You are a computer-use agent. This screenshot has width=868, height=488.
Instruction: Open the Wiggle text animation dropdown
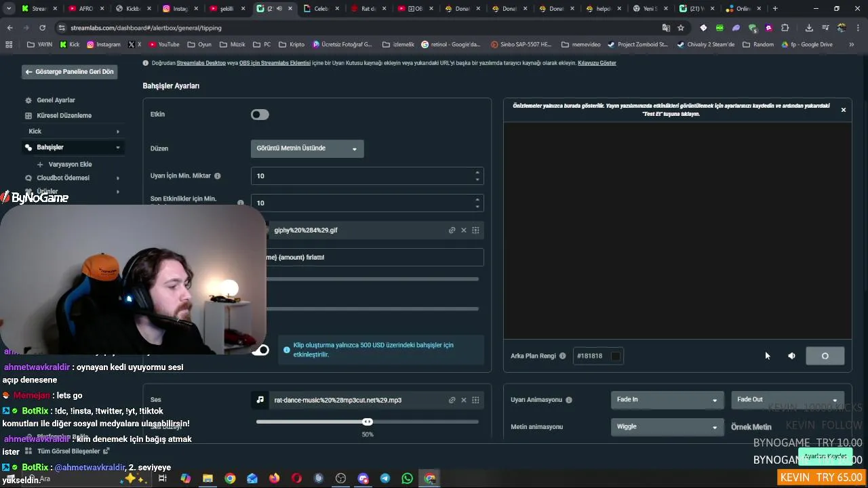667,427
